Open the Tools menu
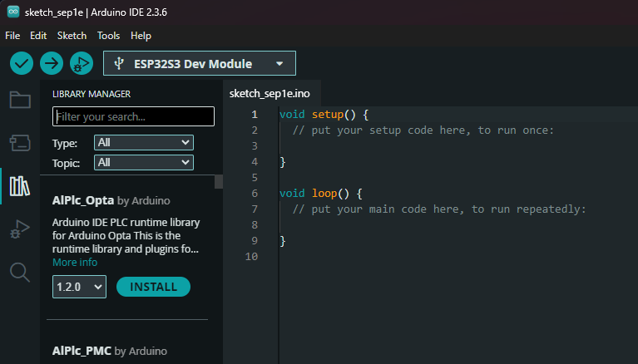 (x=108, y=36)
